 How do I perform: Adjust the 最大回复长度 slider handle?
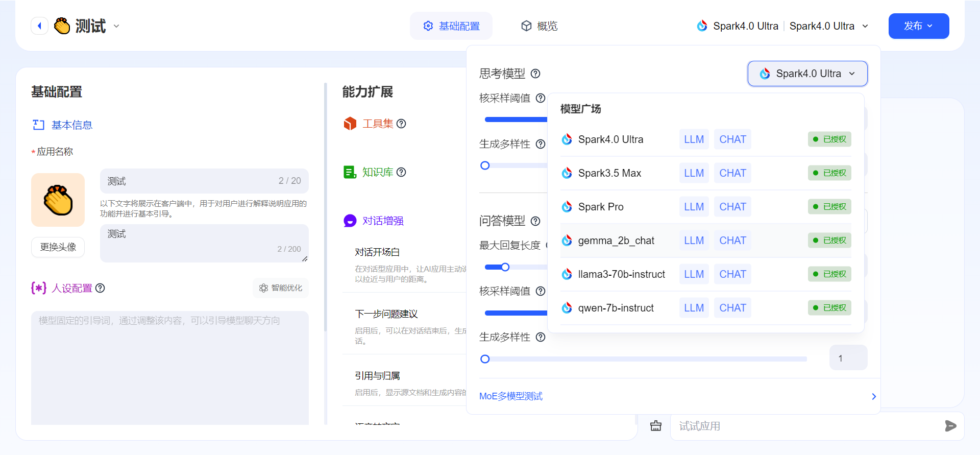tap(505, 267)
